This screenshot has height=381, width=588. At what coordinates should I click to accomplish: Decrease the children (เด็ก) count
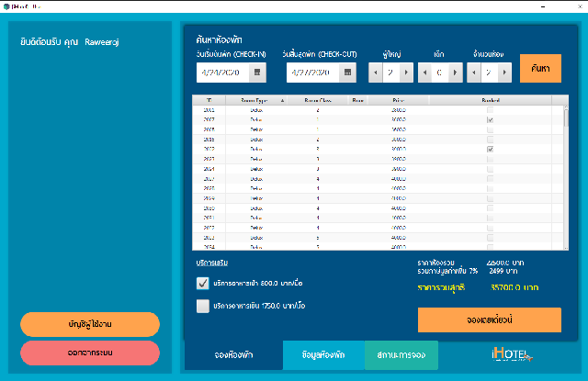tap(424, 73)
